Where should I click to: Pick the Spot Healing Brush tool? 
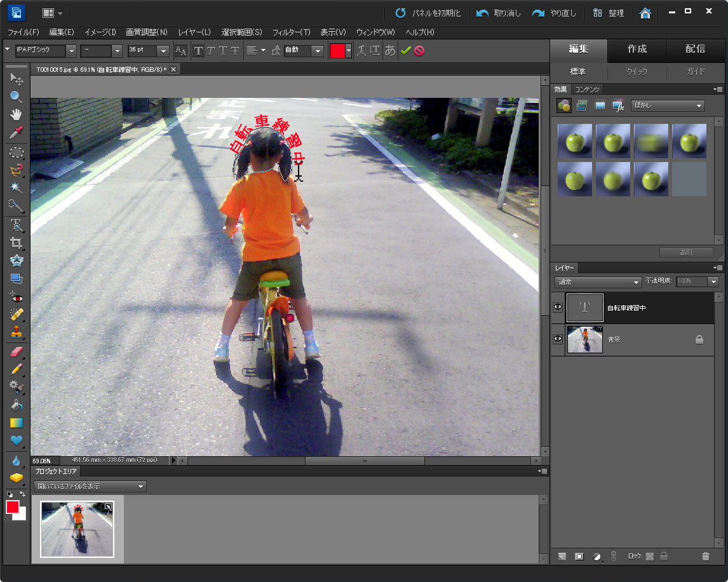[x=16, y=315]
